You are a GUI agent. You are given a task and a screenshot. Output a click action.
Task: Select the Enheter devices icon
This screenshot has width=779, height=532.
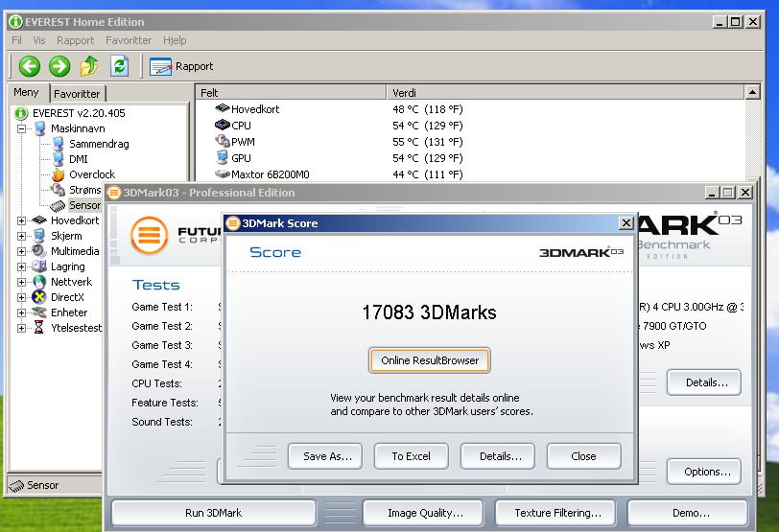pos(39,312)
